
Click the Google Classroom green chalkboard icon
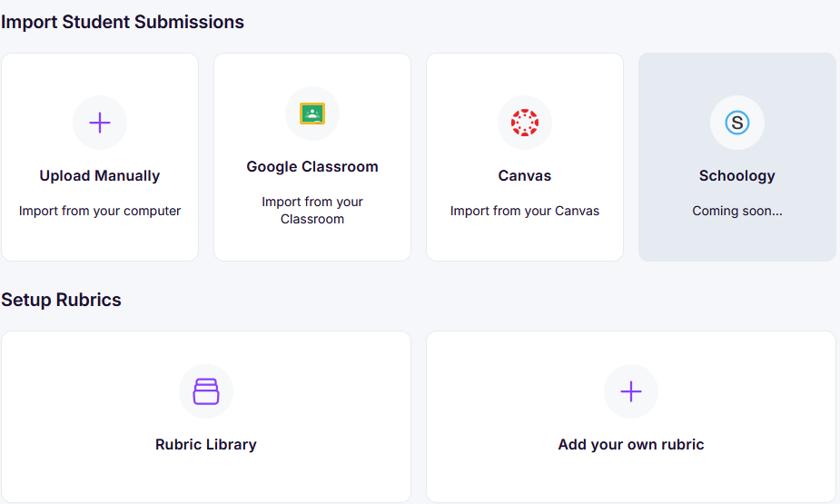[312, 114]
